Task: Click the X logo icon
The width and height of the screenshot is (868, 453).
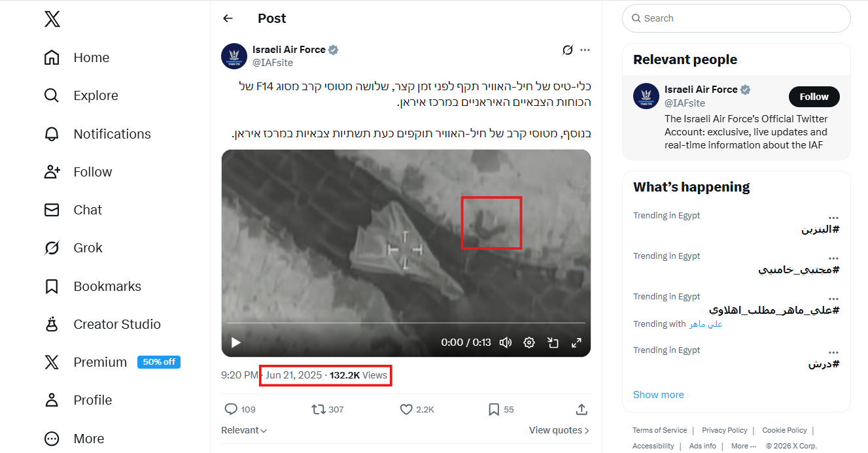Action: (52, 19)
